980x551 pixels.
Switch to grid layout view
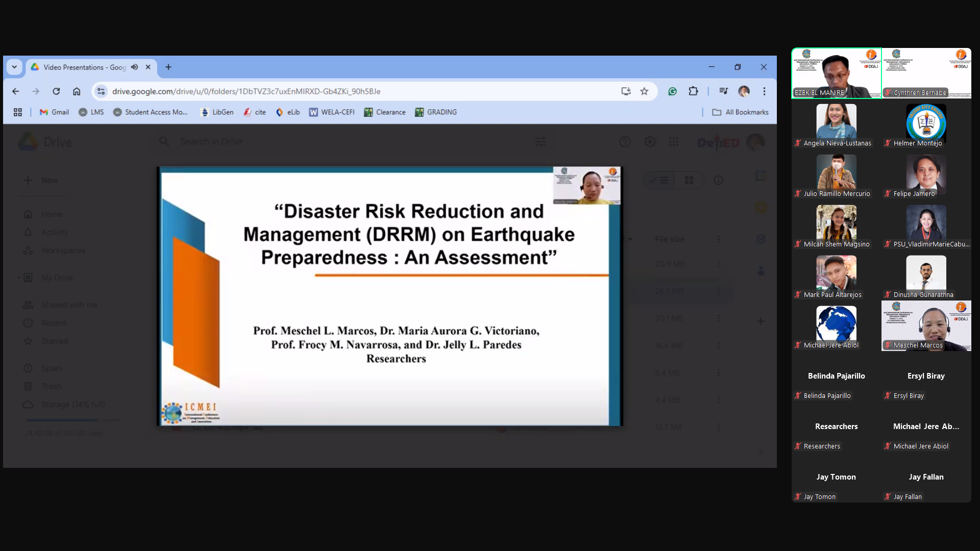click(689, 180)
